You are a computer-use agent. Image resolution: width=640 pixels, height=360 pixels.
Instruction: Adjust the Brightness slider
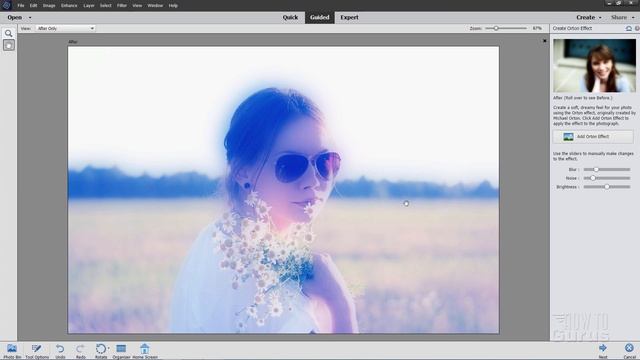point(607,187)
